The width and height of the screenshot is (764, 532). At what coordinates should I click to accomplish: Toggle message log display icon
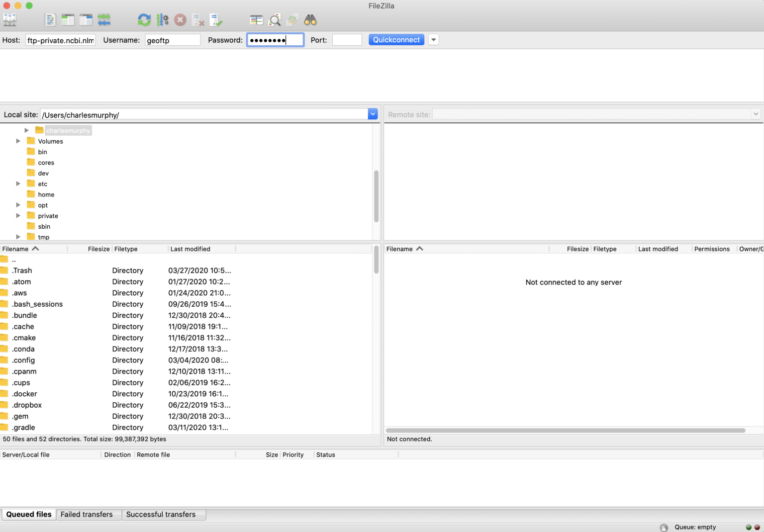(50, 20)
